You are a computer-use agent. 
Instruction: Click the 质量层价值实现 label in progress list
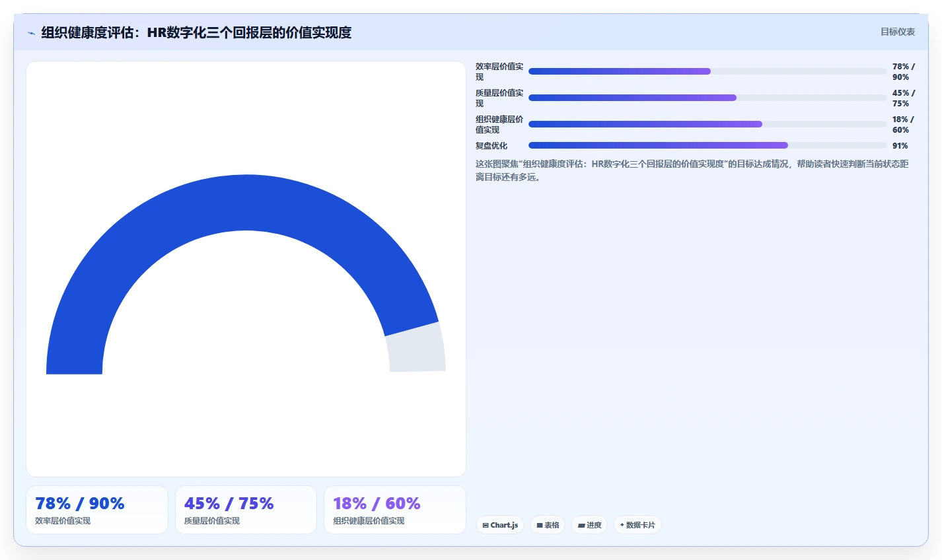499,98
